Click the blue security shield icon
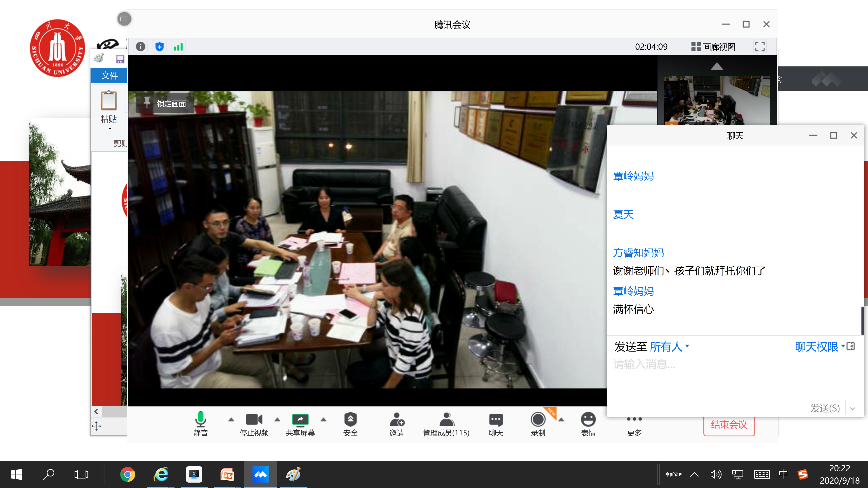The image size is (868, 488). pyautogui.click(x=159, y=47)
